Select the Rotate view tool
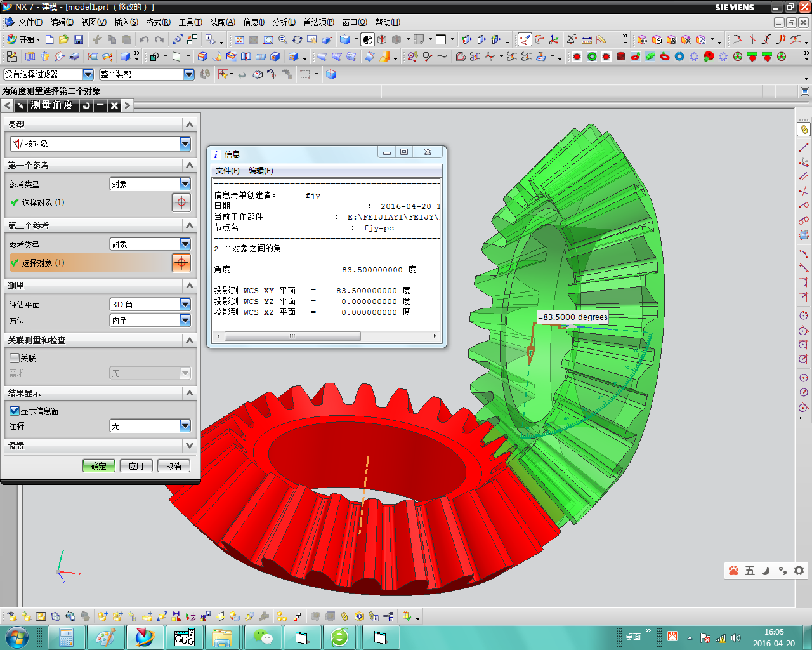Screen dimensions: 812x650 coord(298,39)
